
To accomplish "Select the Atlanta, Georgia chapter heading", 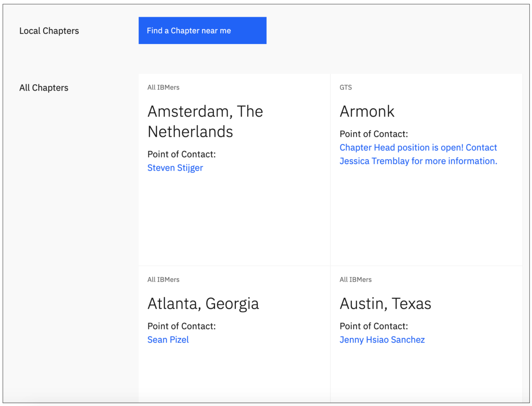I will click(x=203, y=304).
